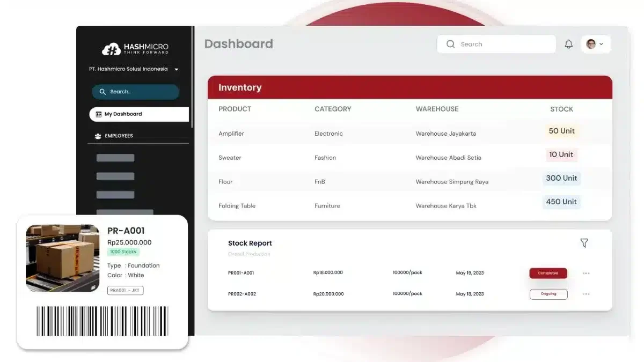Open three-dot menu for PR001-A001 row
The image size is (644, 362).
586,273
